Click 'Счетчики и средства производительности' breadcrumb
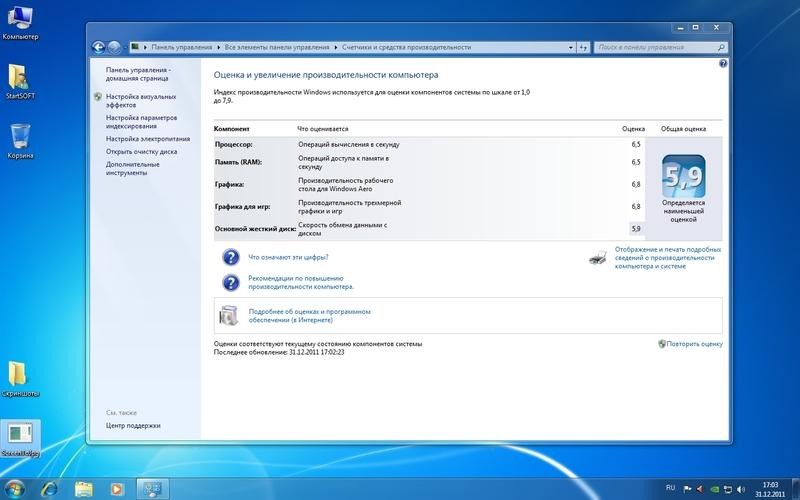 coord(406,47)
